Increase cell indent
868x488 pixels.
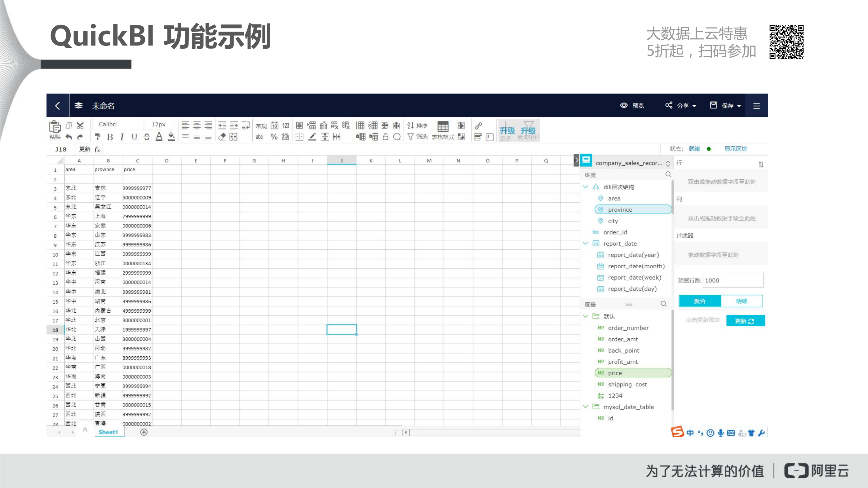click(222, 125)
